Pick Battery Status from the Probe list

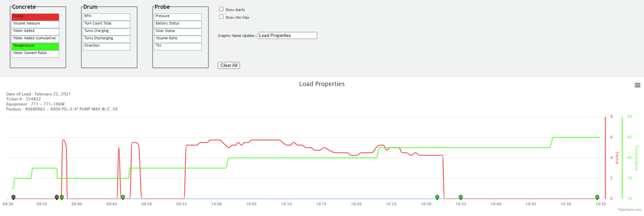pyautogui.click(x=178, y=24)
